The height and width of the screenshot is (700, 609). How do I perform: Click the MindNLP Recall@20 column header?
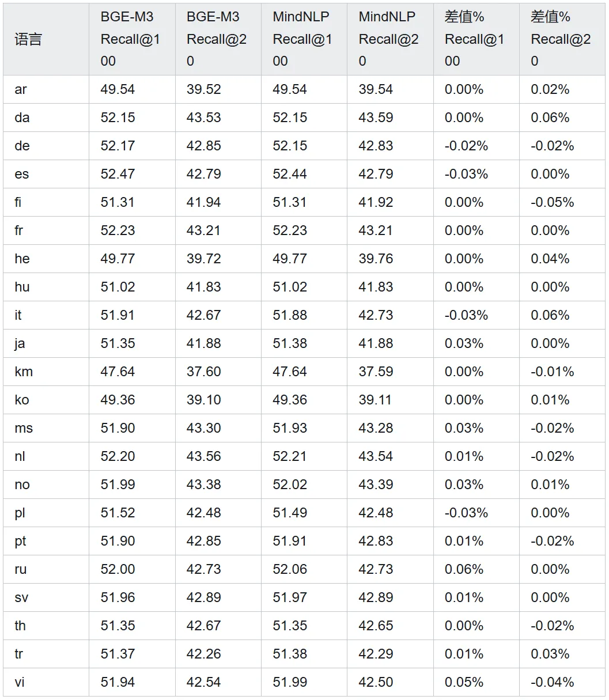click(x=388, y=39)
